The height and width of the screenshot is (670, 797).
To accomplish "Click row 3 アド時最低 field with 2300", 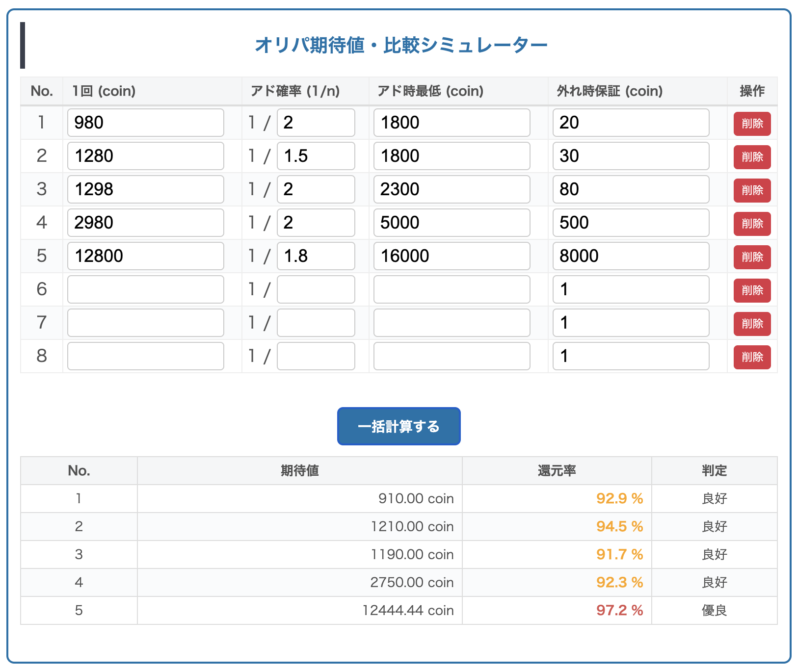I will click(x=451, y=190).
